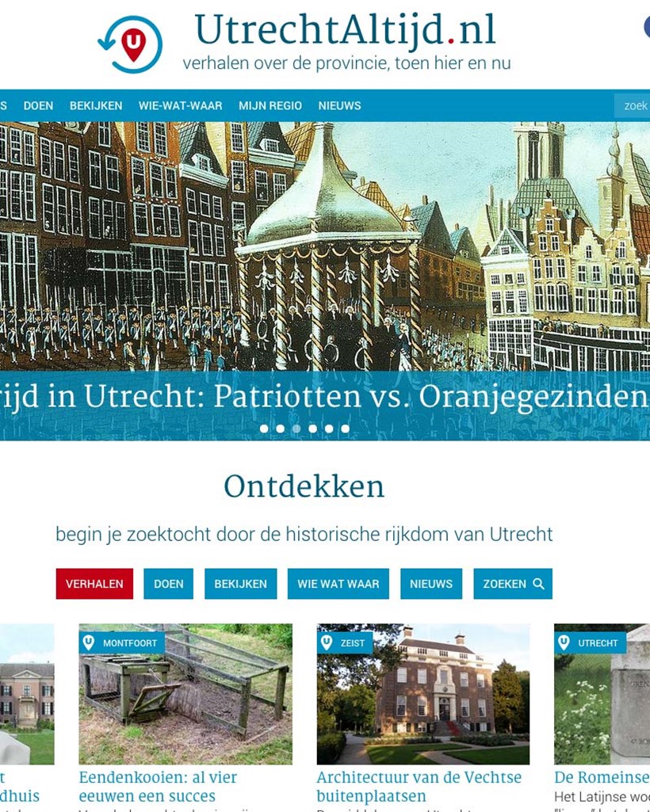650x812 pixels.
Task: Click the historic square painting in carousel
Action: [325, 246]
